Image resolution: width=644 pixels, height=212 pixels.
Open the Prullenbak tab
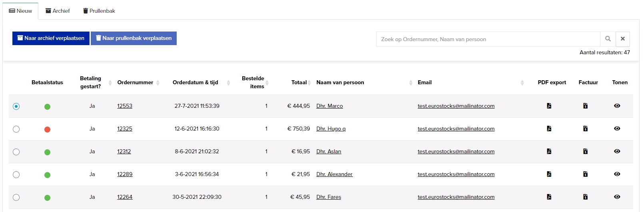click(99, 11)
